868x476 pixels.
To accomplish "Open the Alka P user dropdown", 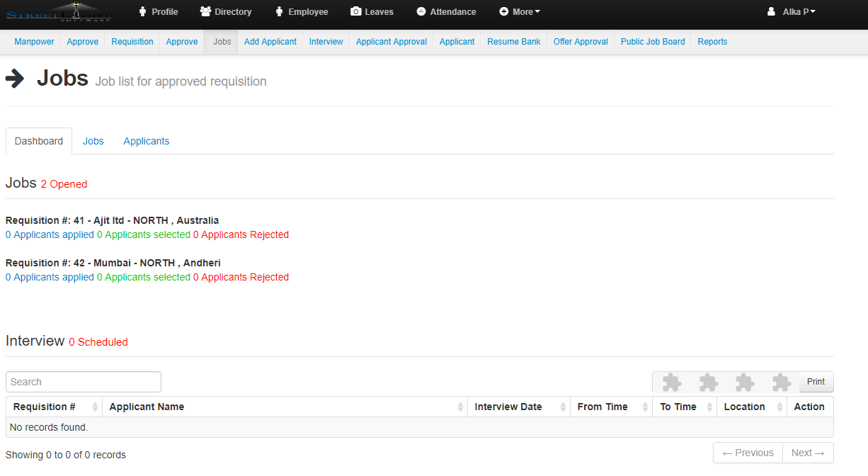I will 792,12.
